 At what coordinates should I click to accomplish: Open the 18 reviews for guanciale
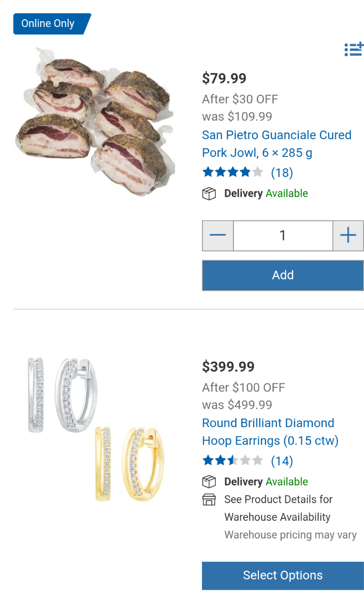pyautogui.click(x=282, y=173)
